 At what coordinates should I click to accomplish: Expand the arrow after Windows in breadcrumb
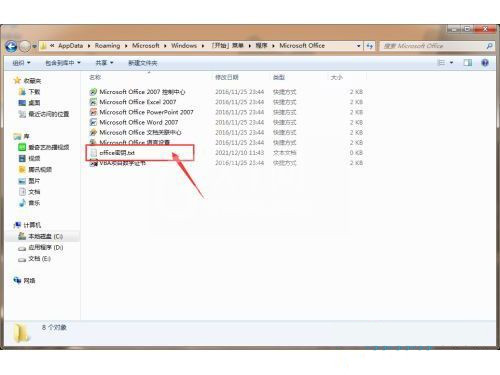click(203, 46)
